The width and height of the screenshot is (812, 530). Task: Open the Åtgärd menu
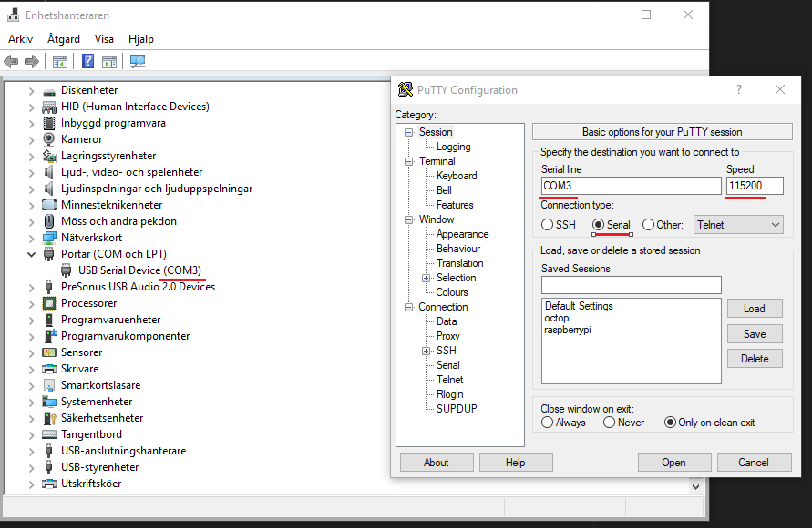(64, 39)
